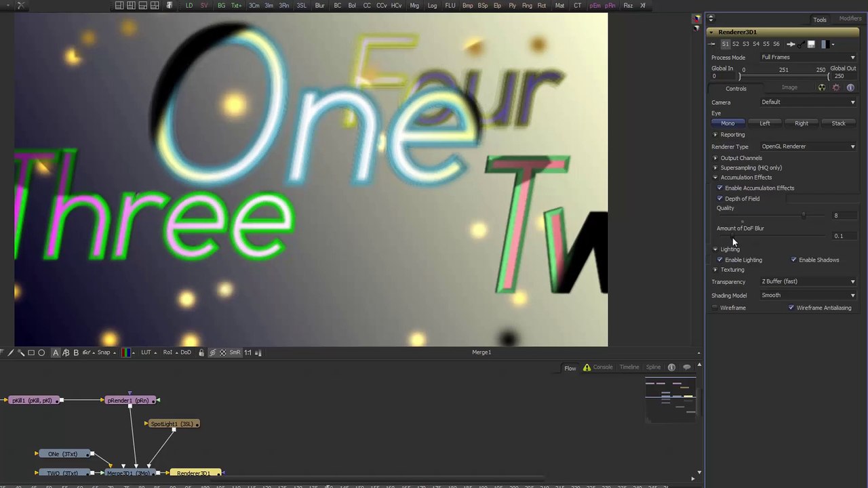
Task: Select the Left eye option
Action: tap(765, 123)
